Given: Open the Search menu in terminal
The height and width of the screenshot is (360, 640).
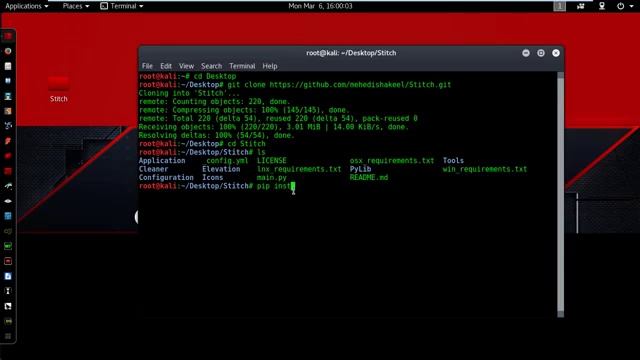Looking at the screenshot, I should click(x=211, y=66).
